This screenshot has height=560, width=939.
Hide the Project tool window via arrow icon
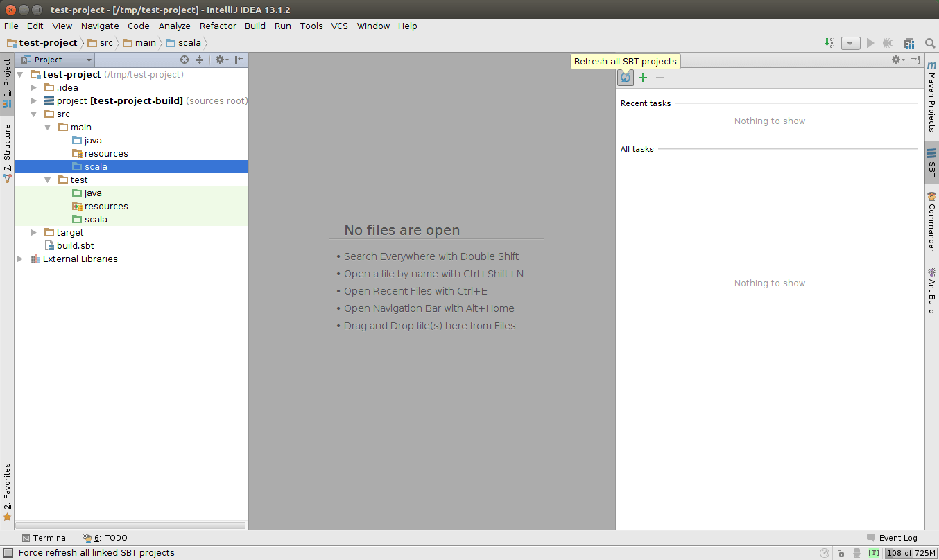click(239, 60)
